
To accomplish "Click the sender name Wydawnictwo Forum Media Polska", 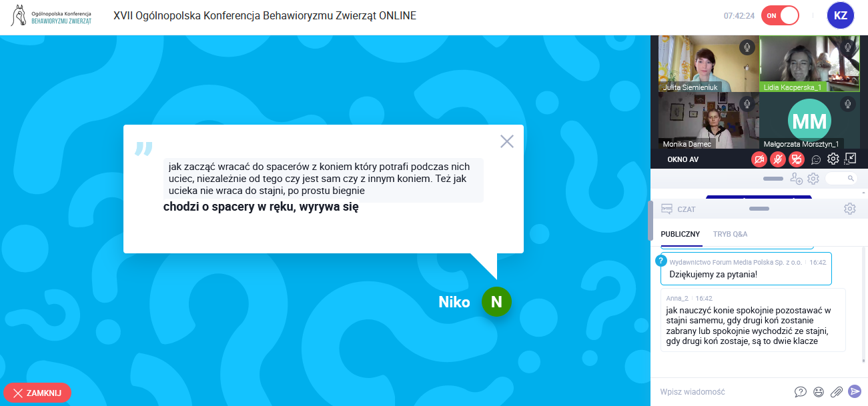I will [736, 262].
